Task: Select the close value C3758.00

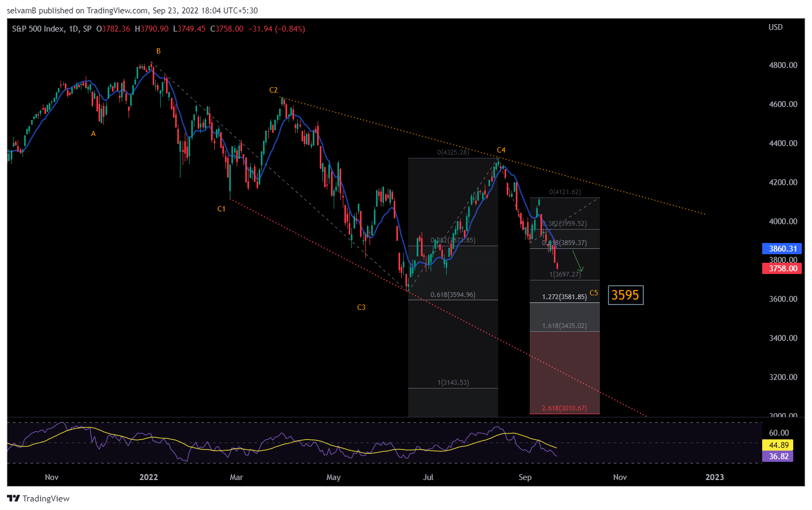Action: pyautogui.click(x=227, y=29)
